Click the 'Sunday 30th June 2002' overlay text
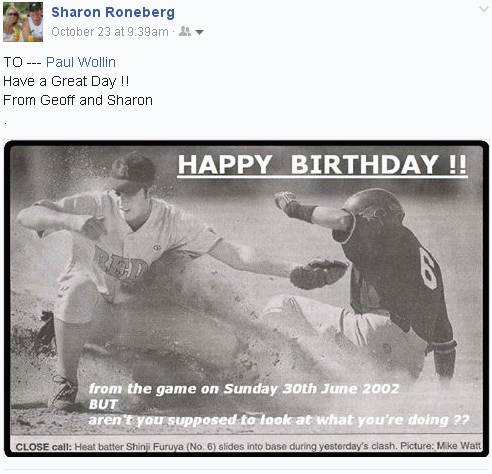This screenshot has width=492, height=474. pyautogui.click(x=311, y=389)
